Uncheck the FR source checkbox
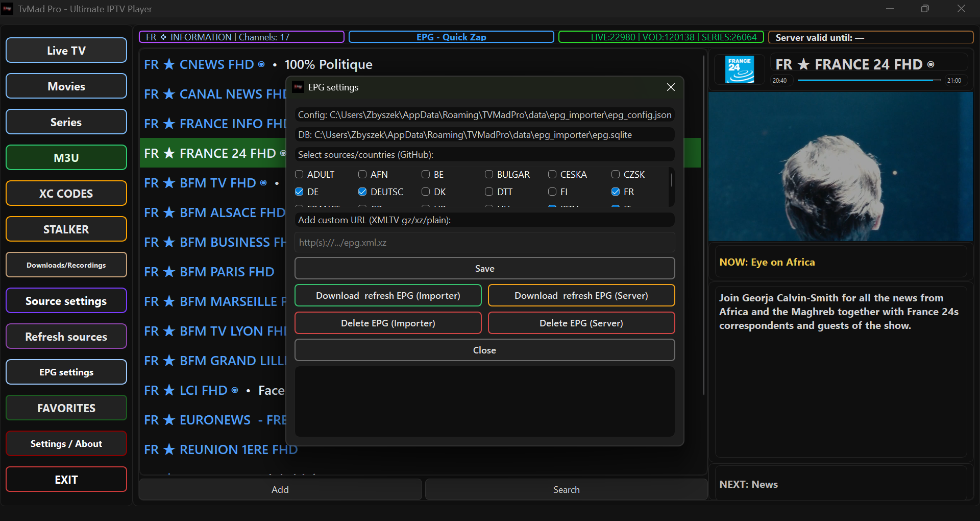 click(616, 192)
